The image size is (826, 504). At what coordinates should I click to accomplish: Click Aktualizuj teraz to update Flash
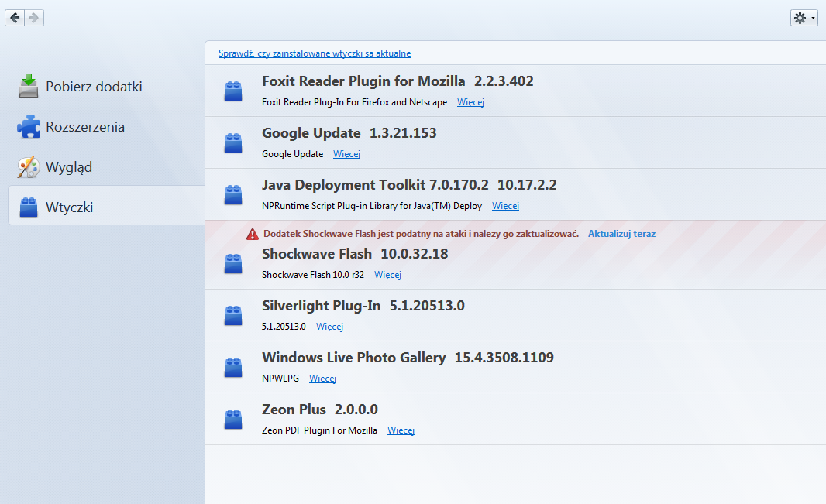coord(621,234)
